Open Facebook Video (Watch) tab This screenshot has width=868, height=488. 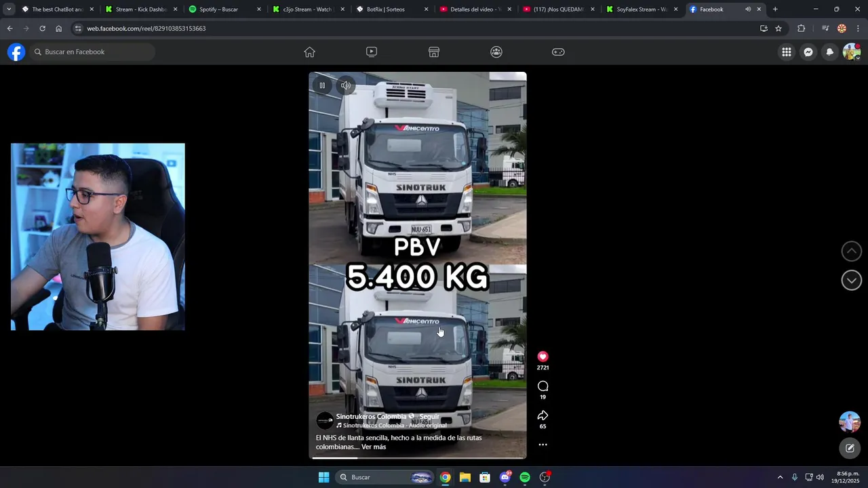372,52
